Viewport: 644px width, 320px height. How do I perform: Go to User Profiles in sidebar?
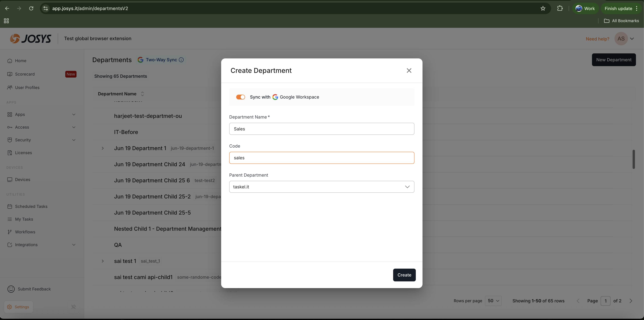coord(27,88)
